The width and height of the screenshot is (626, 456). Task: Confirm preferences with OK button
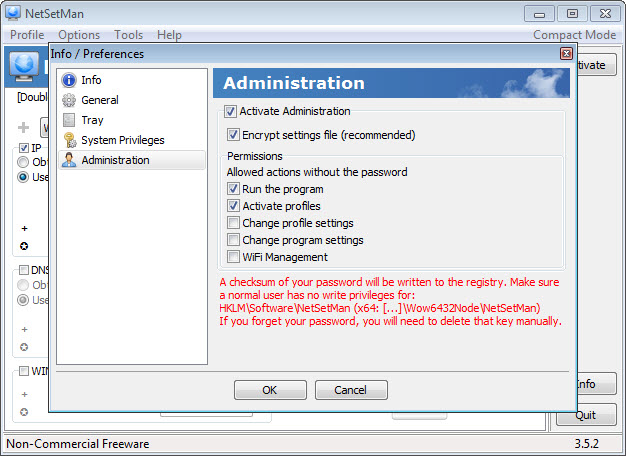click(270, 390)
